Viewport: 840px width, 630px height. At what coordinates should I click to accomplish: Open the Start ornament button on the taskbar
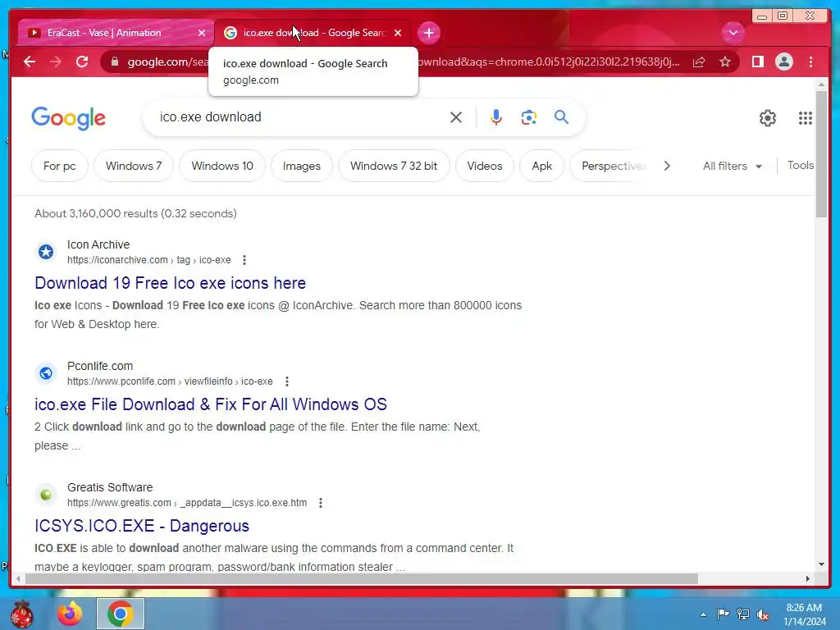[x=22, y=614]
